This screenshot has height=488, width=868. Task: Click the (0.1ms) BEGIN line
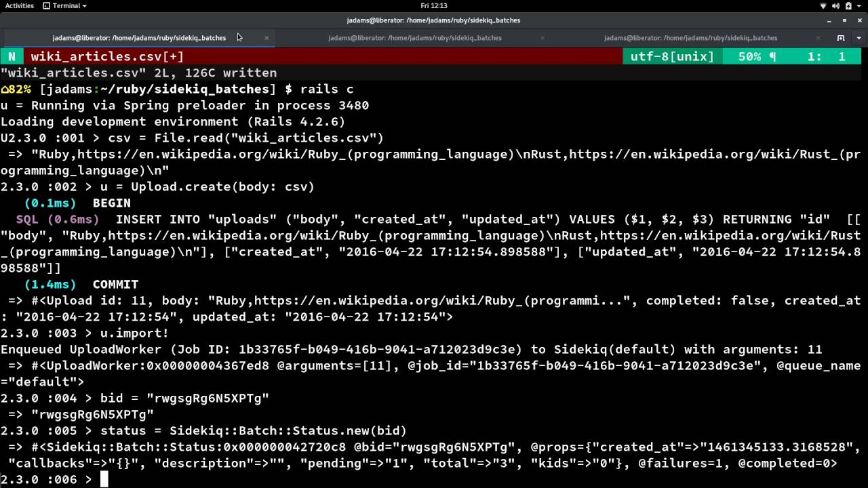pos(77,203)
